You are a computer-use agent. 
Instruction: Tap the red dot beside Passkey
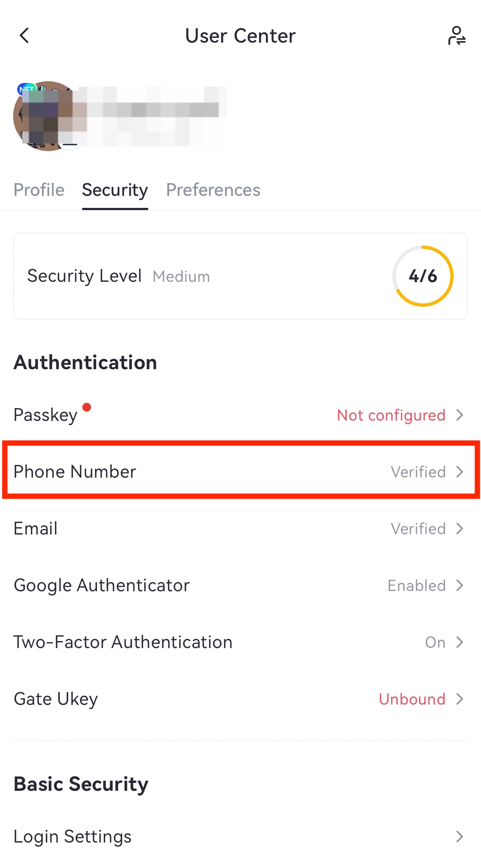87,407
